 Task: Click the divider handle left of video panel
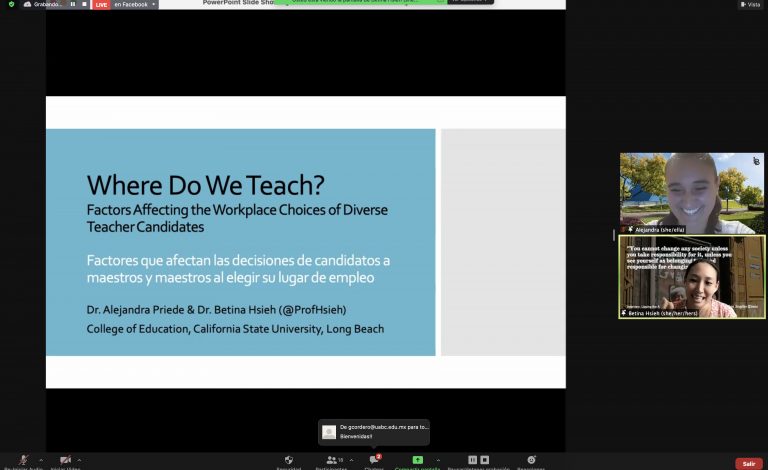614,235
